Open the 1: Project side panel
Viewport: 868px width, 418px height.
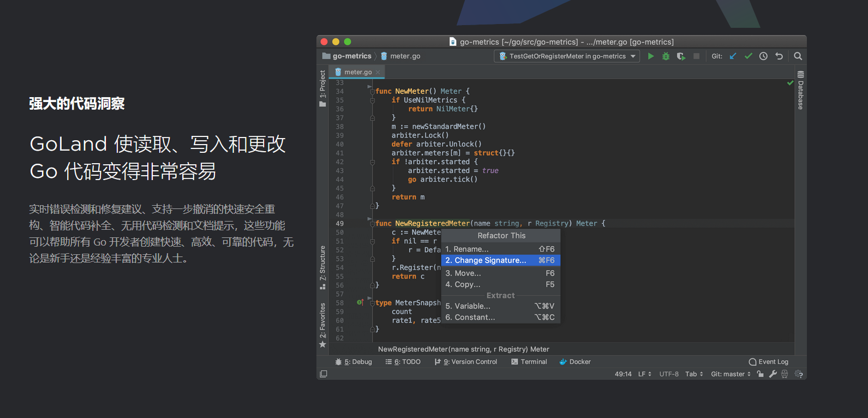322,88
